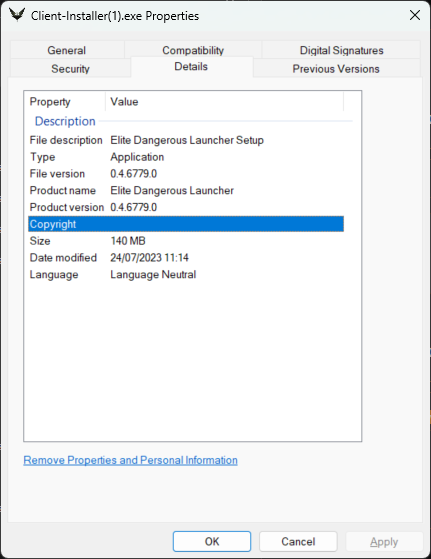Select the Language property row
Image resolution: width=431 pixels, height=559 pixels.
click(x=186, y=275)
